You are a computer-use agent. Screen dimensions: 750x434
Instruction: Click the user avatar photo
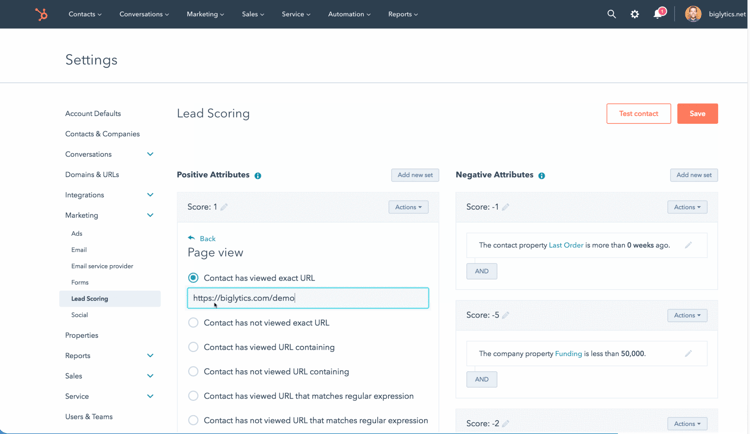[x=693, y=14]
